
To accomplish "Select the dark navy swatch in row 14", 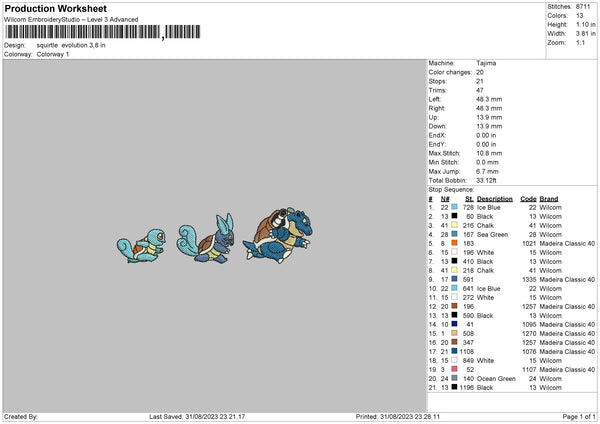I will (454, 324).
